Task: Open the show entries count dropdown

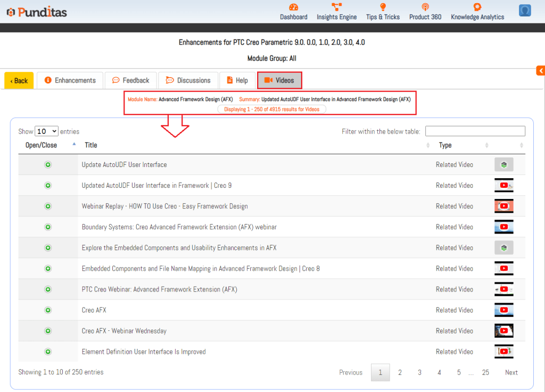Action: pos(46,131)
